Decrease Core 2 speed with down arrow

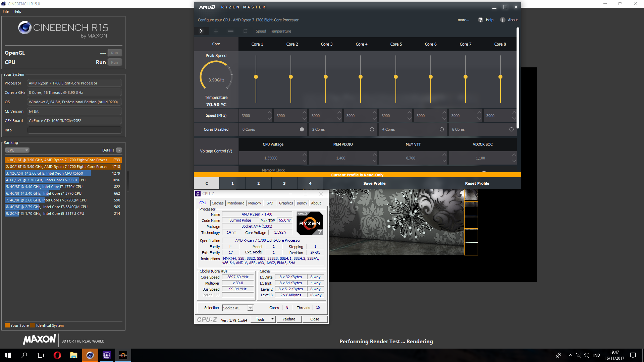305,119
